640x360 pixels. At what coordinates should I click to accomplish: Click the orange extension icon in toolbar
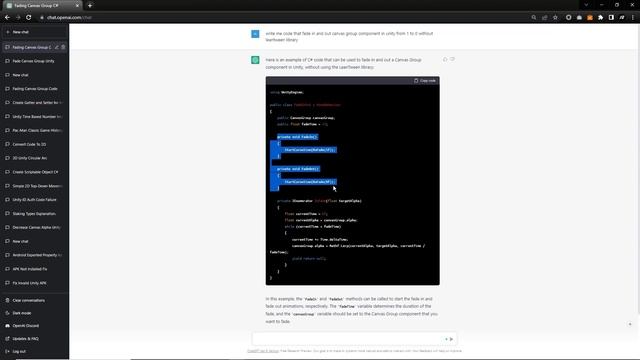pyautogui.click(x=590, y=18)
